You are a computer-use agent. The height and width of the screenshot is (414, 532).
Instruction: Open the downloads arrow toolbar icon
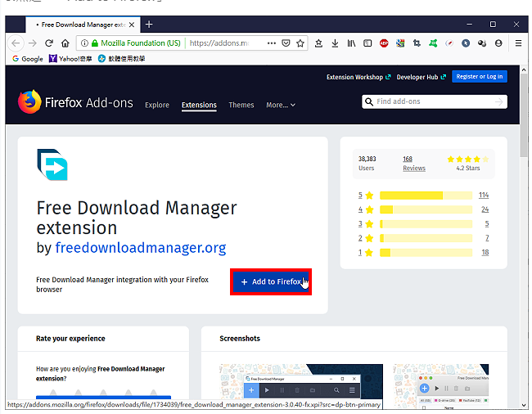[335, 43]
